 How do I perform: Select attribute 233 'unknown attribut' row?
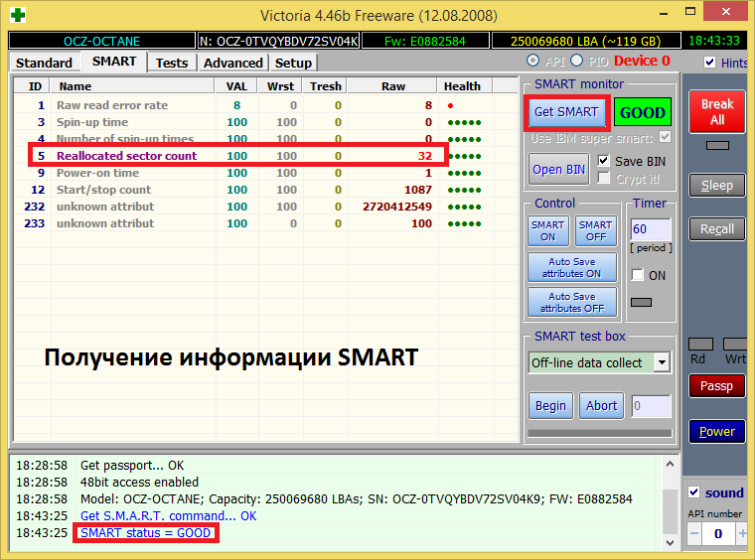265,223
